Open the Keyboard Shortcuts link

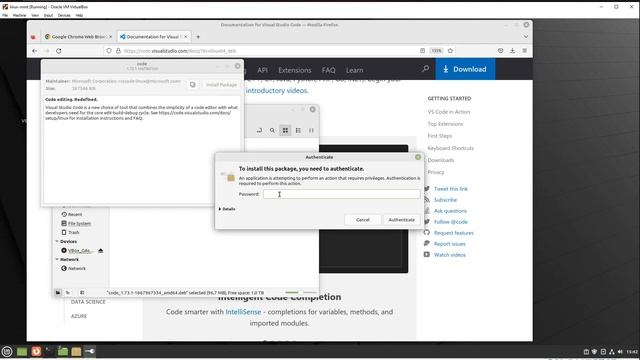point(451,148)
